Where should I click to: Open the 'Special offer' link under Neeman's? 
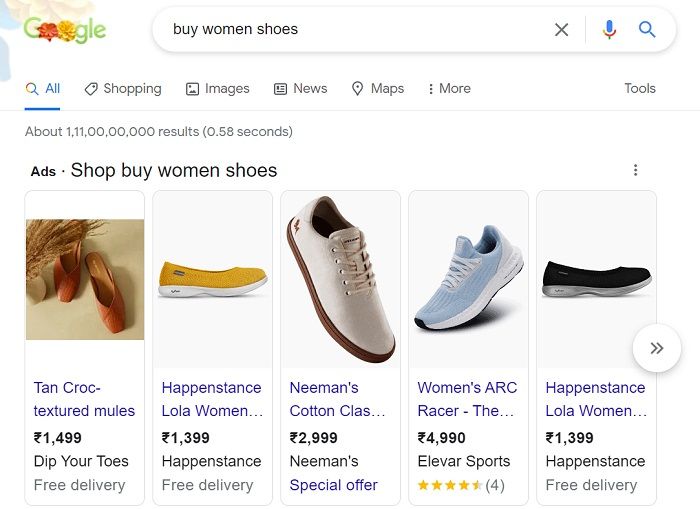point(333,485)
